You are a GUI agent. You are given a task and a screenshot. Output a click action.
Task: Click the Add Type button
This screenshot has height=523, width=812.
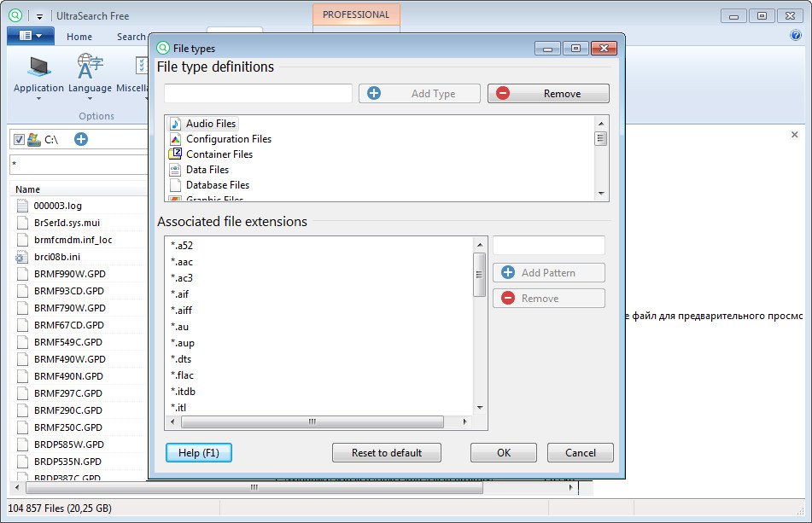419,94
